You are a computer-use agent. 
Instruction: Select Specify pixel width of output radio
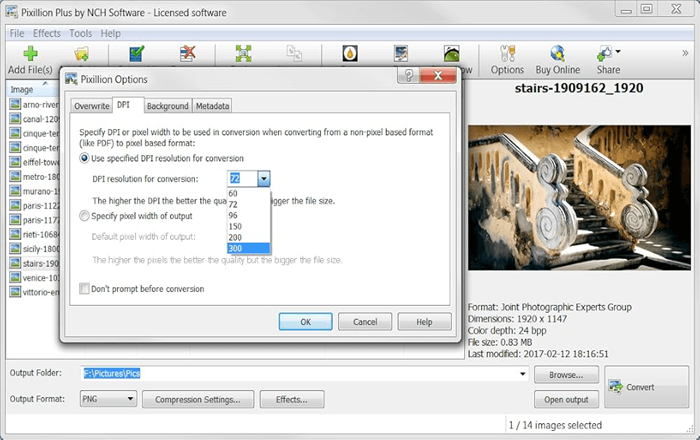[84, 216]
